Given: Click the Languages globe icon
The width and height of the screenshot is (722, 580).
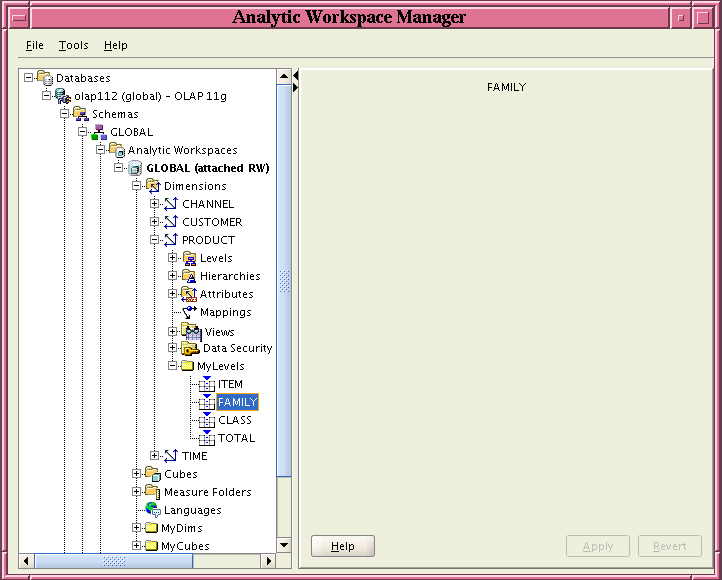Looking at the screenshot, I should click(x=153, y=510).
